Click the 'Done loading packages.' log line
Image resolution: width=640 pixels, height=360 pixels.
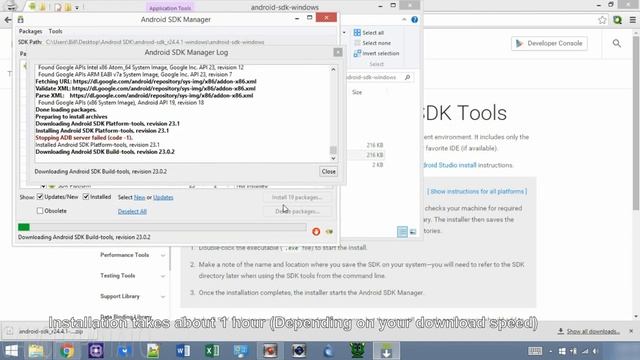pos(66,109)
